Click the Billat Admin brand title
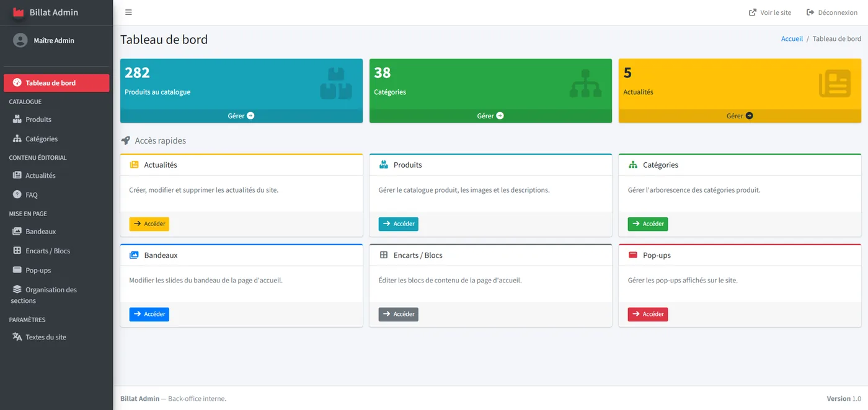This screenshot has width=868, height=410. pos(54,12)
